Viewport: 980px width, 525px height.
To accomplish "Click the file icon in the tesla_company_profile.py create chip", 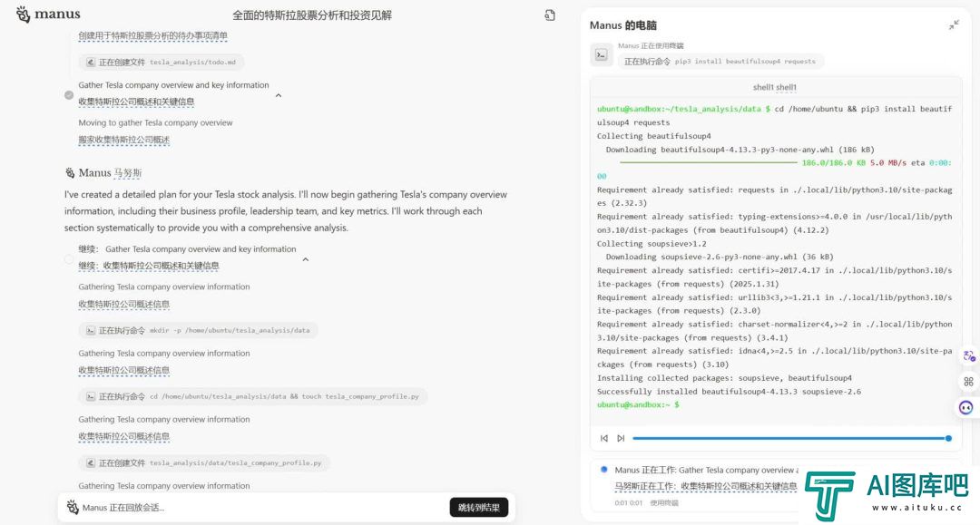I will 91,463.
